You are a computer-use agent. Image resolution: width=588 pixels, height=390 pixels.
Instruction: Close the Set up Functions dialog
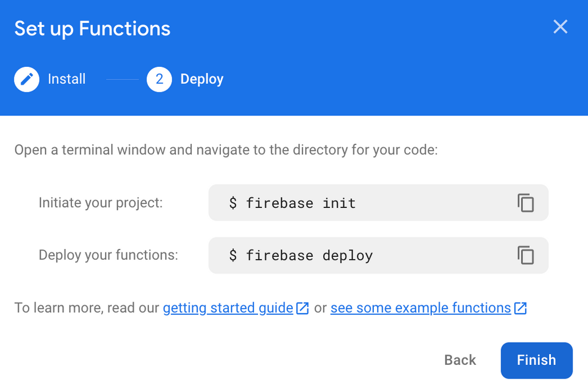(x=560, y=27)
